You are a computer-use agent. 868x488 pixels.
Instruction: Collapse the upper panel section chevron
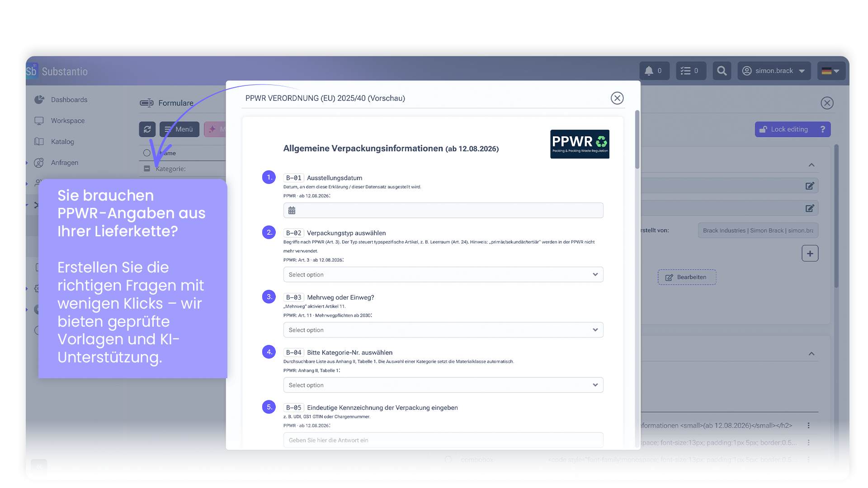point(811,165)
